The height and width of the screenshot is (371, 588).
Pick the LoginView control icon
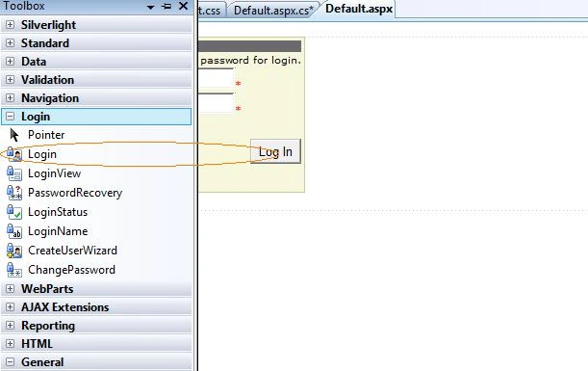point(14,173)
